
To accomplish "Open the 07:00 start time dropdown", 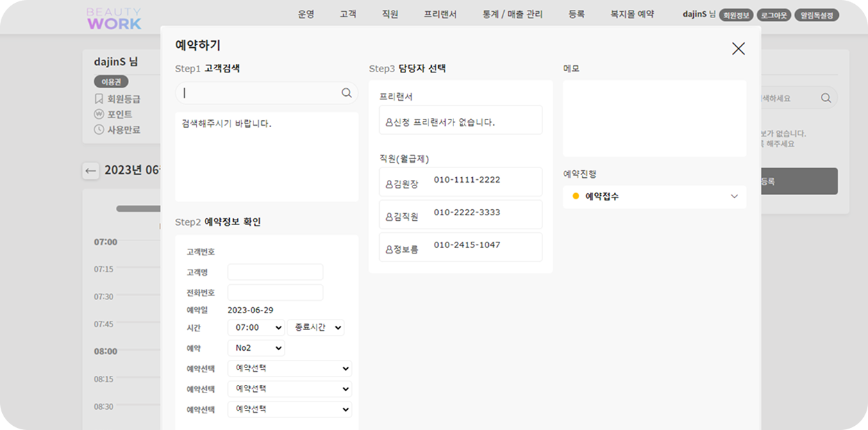I will tap(256, 327).
